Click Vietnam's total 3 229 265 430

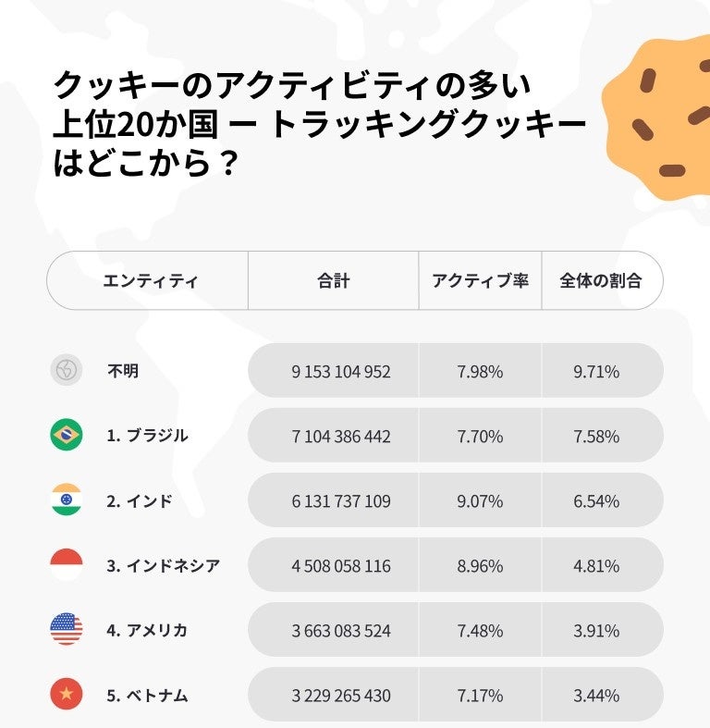point(341,695)
